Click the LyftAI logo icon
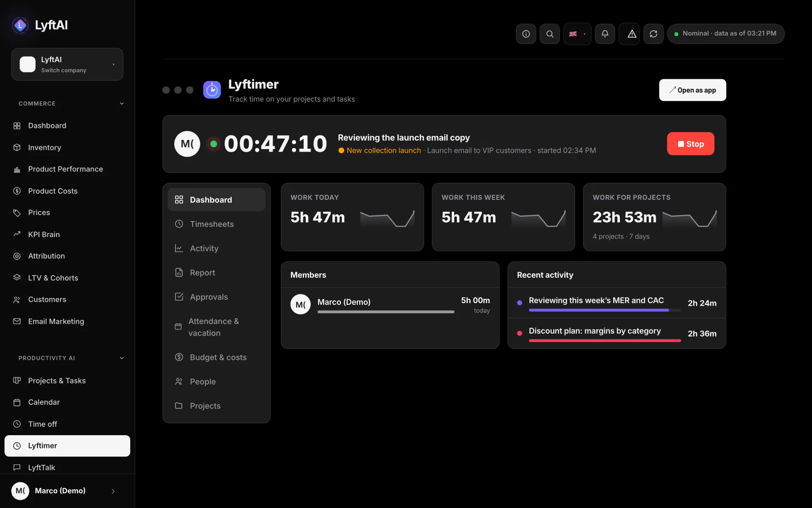The height and width of the screenshot is (508, 812). (x=20, y=25)
